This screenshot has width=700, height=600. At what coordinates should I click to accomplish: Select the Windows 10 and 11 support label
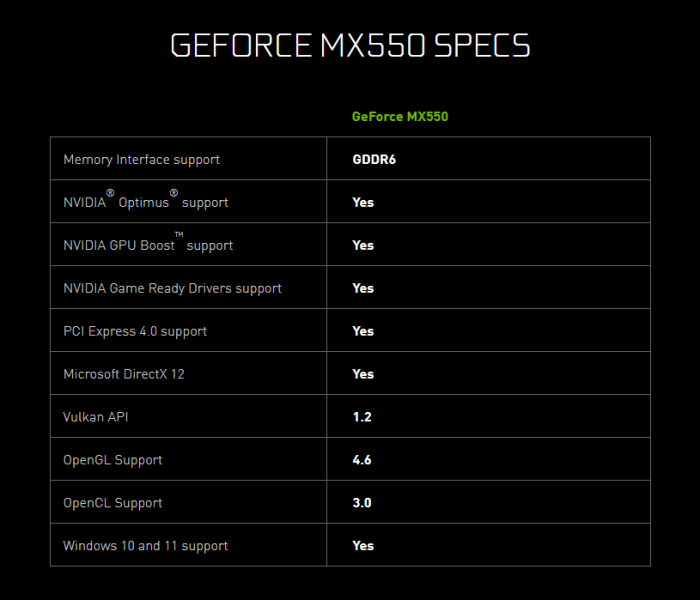pos(145,546)
